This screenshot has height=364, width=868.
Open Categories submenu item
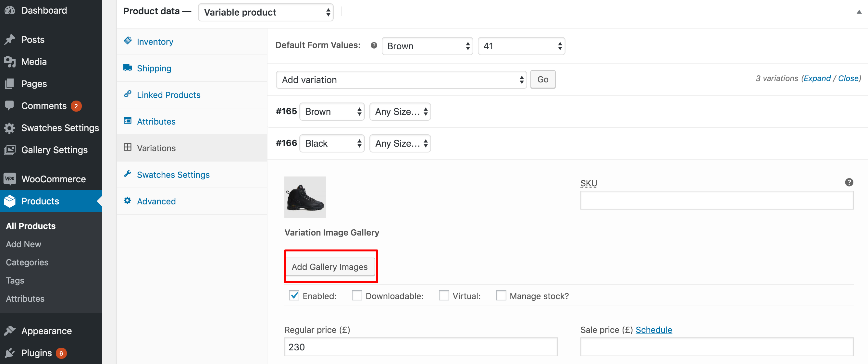click(27, 262)
